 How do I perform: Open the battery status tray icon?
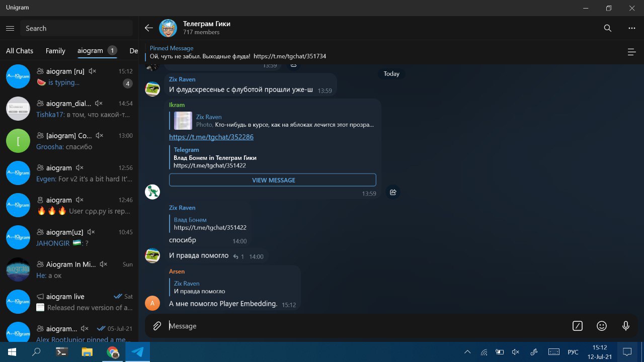tap(500, 352)
